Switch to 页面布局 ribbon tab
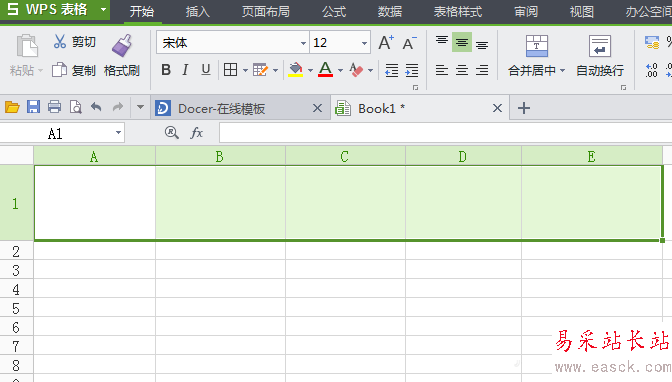Screen dimensions: 672x382 266,12
